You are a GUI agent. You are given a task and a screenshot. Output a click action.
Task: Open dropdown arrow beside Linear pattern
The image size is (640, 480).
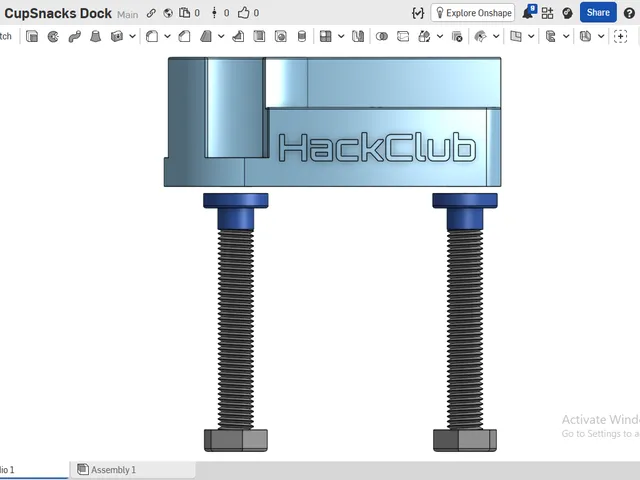[x=341, y=36]
